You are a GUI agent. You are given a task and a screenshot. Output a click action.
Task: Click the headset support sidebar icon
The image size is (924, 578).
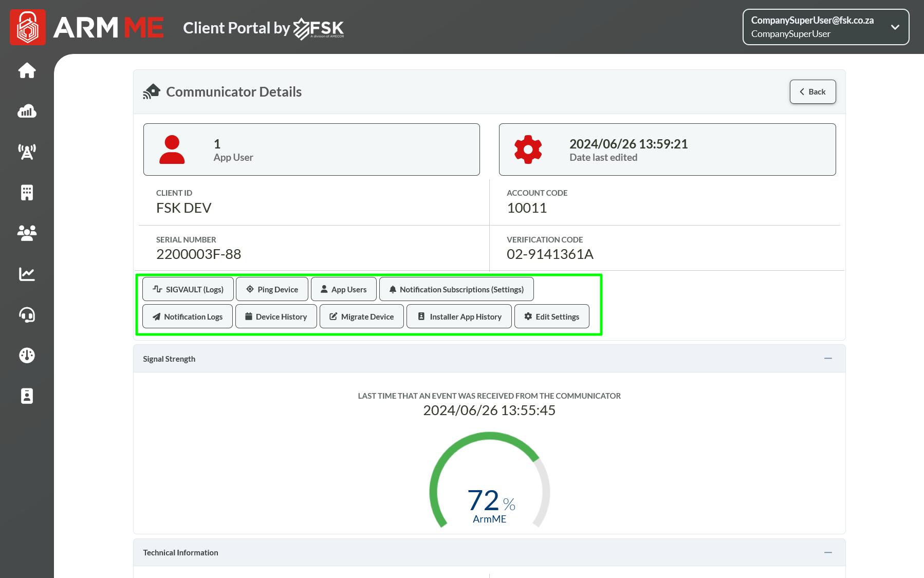click(x=27, y=314)
